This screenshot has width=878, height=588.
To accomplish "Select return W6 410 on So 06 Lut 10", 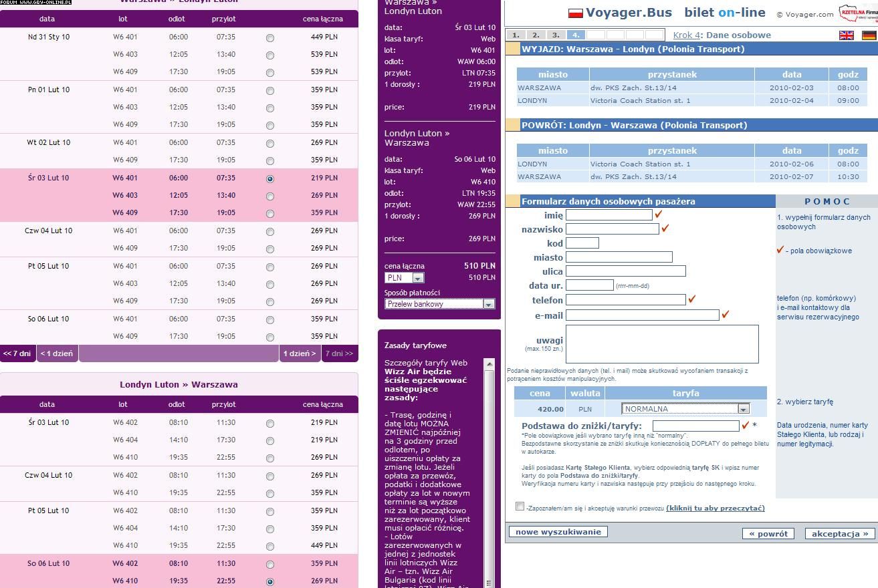I will tap(270, 582).
